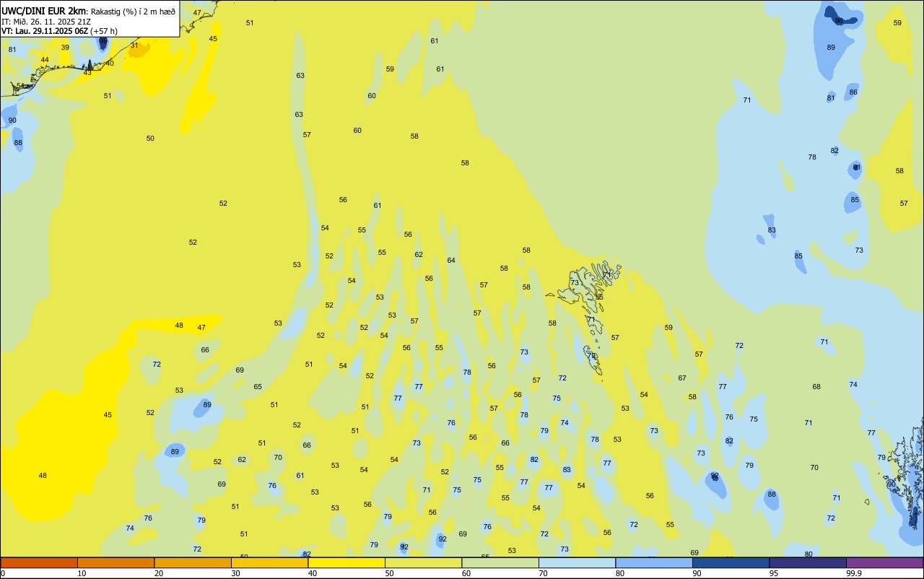Click the title text UWC/DINI EUR 2km
Image resolution: width=924 pixels, height=579 pixels.
point(44,10)
